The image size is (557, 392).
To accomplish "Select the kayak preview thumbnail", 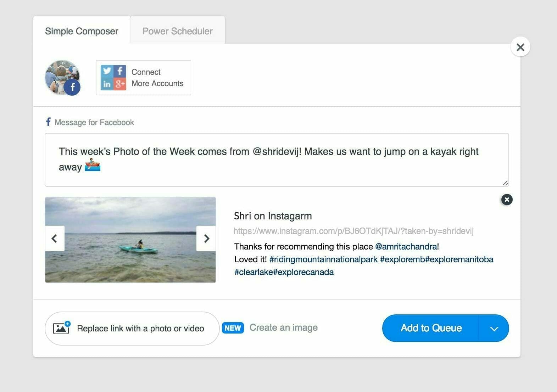I will (130, 240).
